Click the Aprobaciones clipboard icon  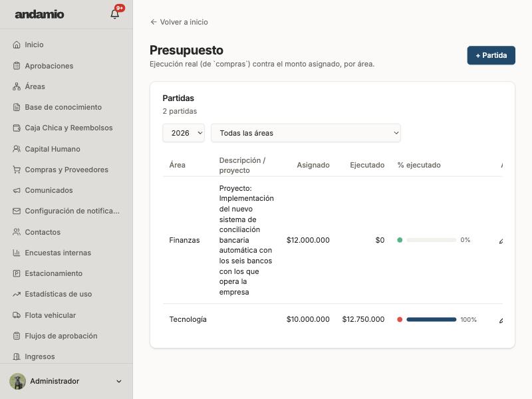[x=17, y=66]
